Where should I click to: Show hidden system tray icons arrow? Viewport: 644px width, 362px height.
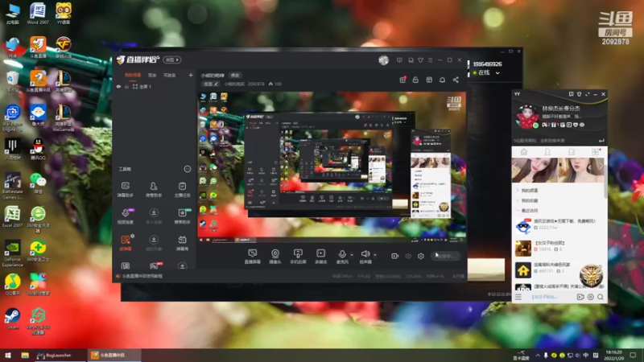(x=538, y=355)
